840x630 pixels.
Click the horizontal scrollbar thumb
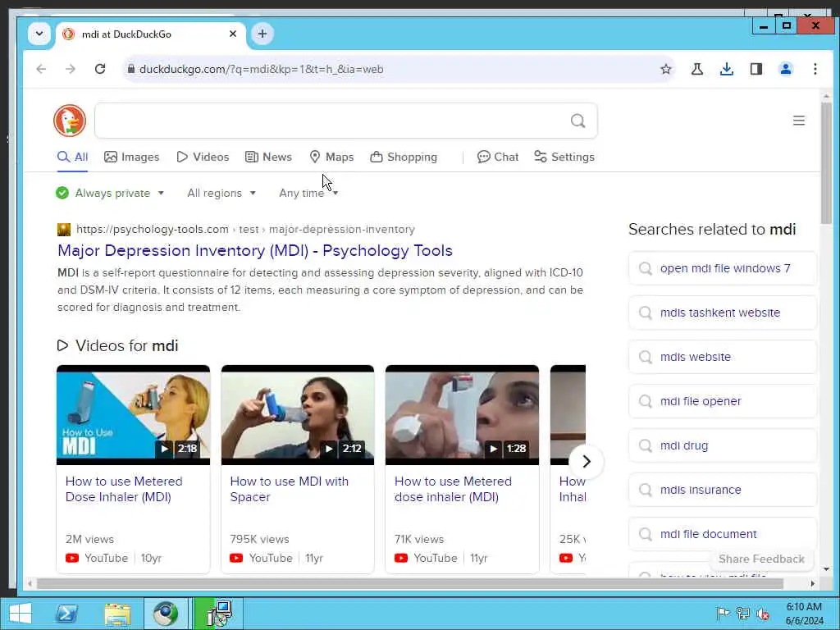pyautogui.click(x=410, y=583)
